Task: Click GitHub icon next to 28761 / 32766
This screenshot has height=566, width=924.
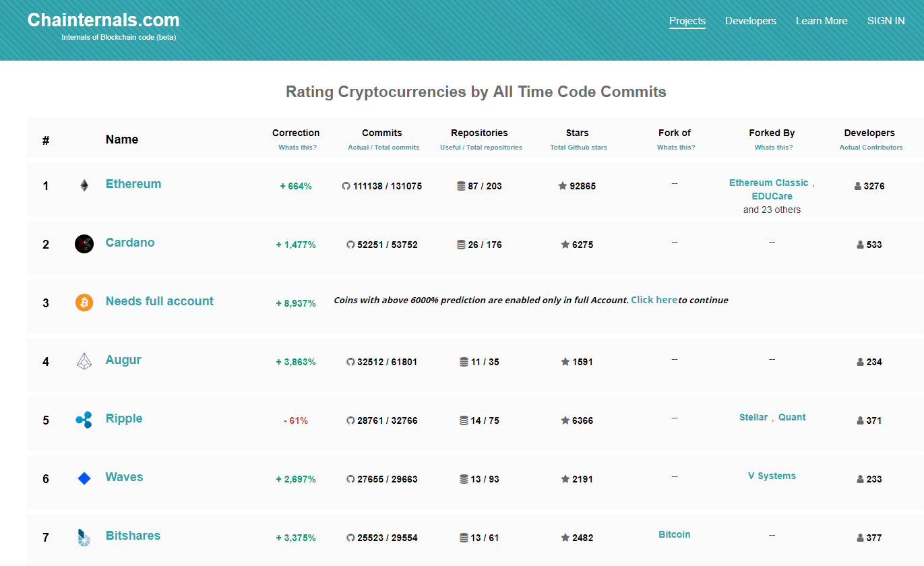Action: pos(350,420)
